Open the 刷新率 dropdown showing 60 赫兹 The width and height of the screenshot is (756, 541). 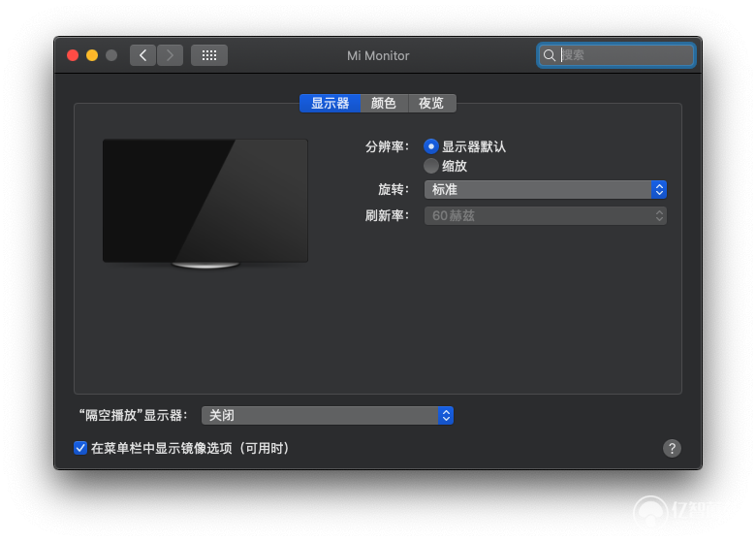coord(546,215)
